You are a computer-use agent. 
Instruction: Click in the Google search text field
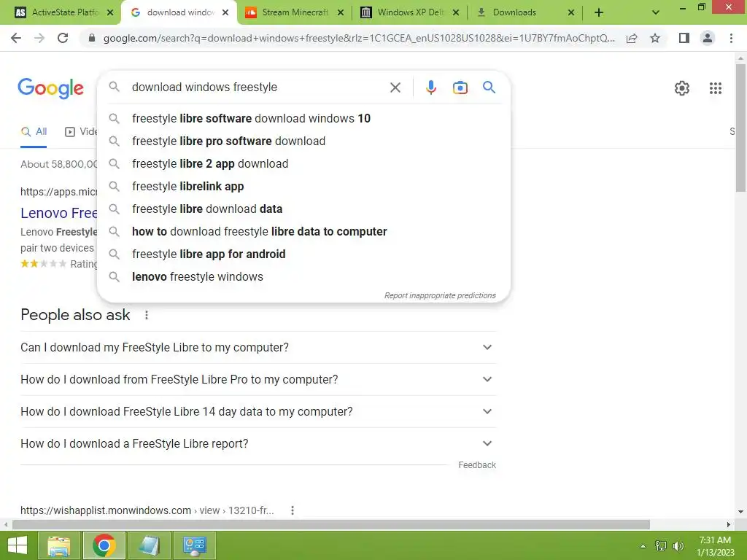[x=258, y=87]
